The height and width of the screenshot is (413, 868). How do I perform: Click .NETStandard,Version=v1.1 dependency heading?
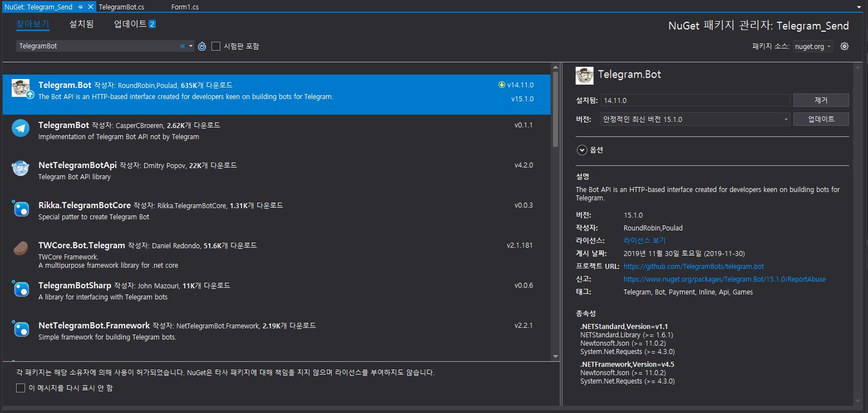tap(624, 326)
